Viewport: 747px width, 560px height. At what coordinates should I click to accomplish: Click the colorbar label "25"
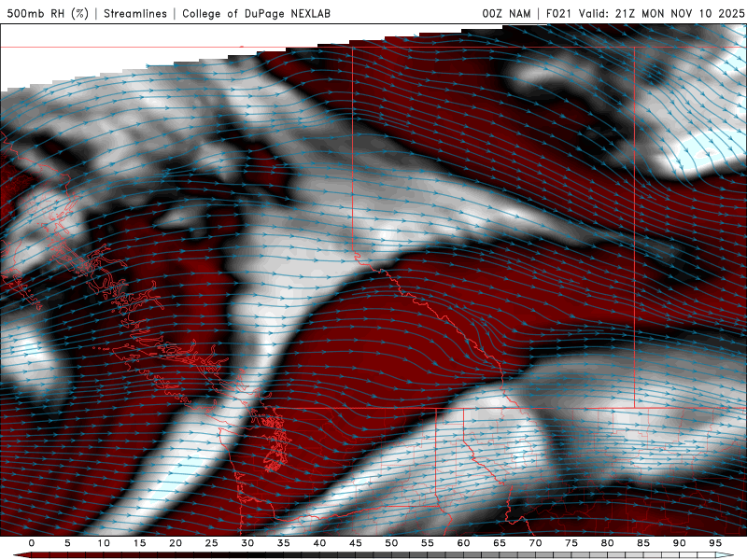[211, 543]
